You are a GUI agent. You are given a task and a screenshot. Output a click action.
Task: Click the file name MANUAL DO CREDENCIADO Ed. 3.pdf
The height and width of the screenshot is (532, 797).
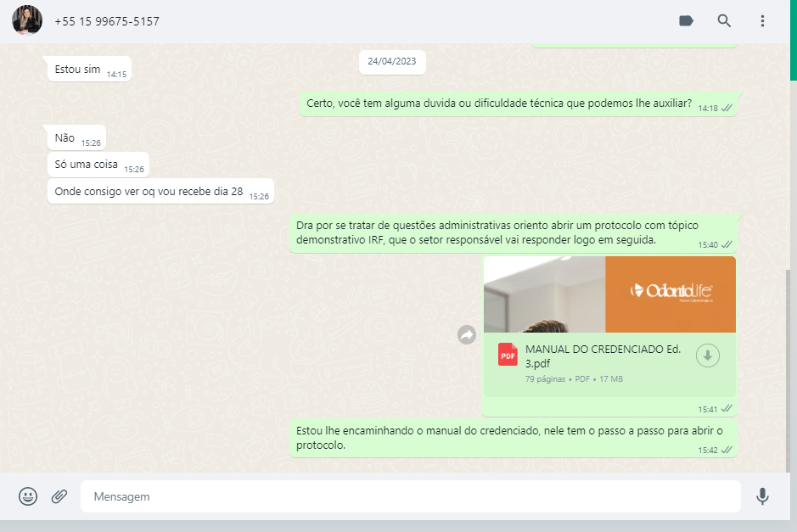[x=603, y=356]
